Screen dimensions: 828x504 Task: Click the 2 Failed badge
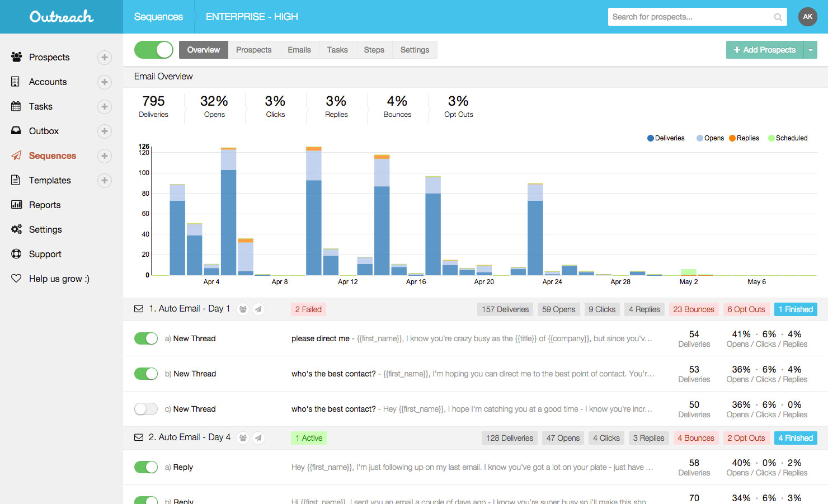click(x=308, y=309)
